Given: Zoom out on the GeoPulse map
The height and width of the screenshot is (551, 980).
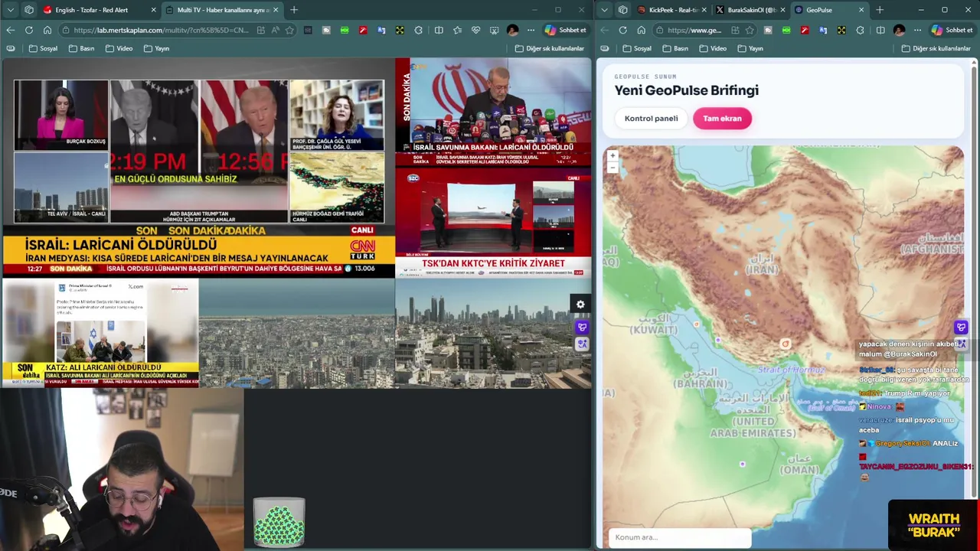Looking at the screenshot, I should pos(612,167).
